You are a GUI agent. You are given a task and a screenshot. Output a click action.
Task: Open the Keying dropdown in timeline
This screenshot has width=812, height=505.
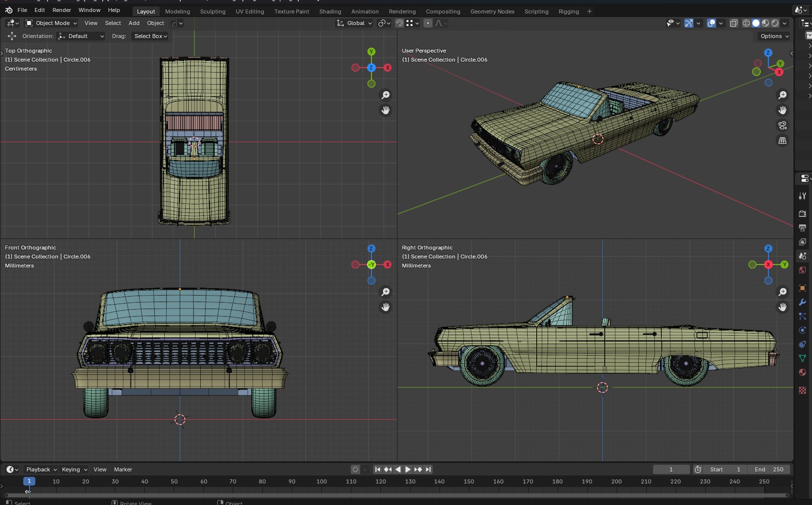tap(74, 469)
